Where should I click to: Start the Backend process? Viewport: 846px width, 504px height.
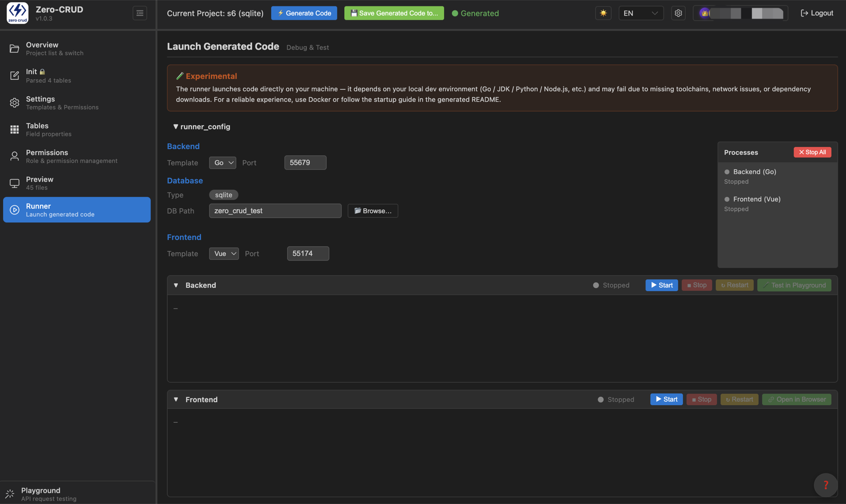(x=661, y=285)
